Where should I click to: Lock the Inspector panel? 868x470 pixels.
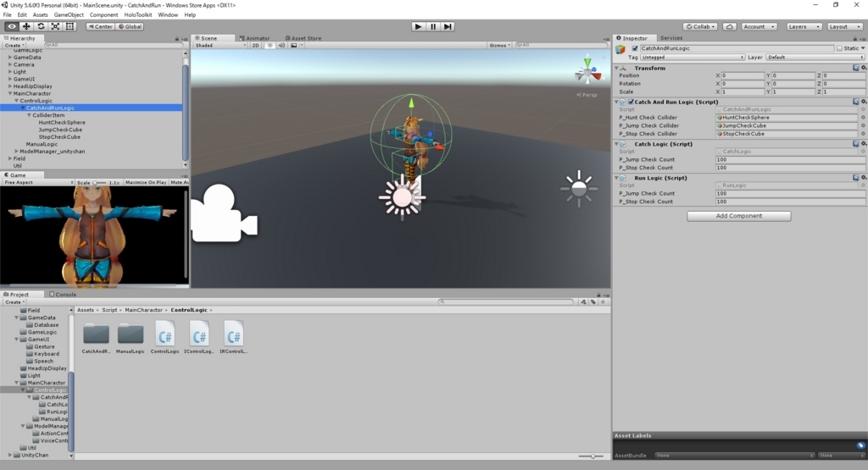[x=854, y=39]
